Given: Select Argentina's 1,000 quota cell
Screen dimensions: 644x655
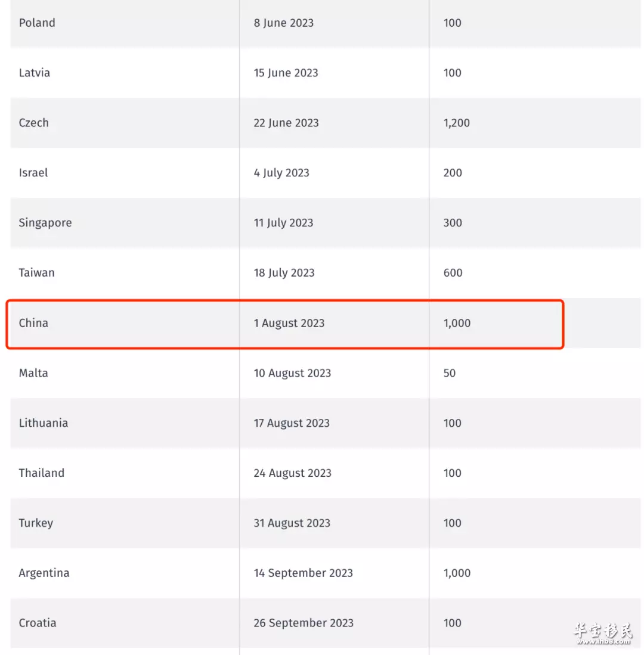Looking at the screenshot, I should (x=457, y=573).
